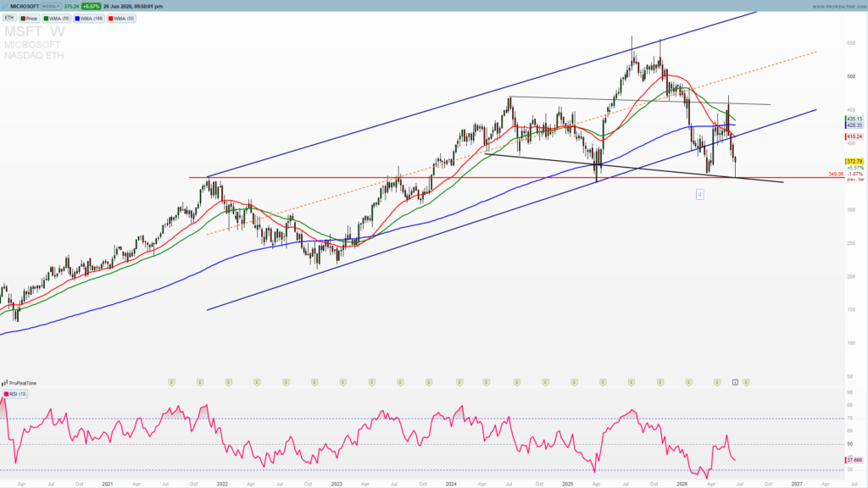Click the earnings E marker for July 2024

click(517, 382)
